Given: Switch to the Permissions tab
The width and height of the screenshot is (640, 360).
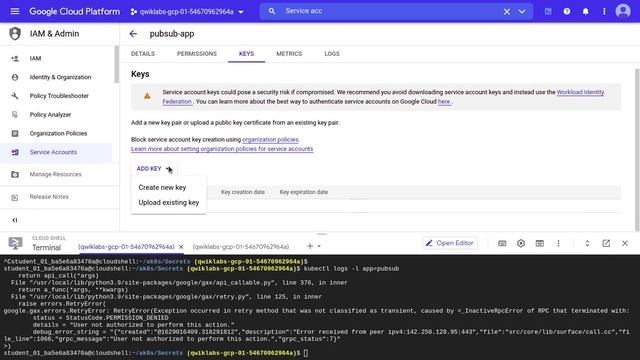Looking at the screenshot, I should [197, 54].
